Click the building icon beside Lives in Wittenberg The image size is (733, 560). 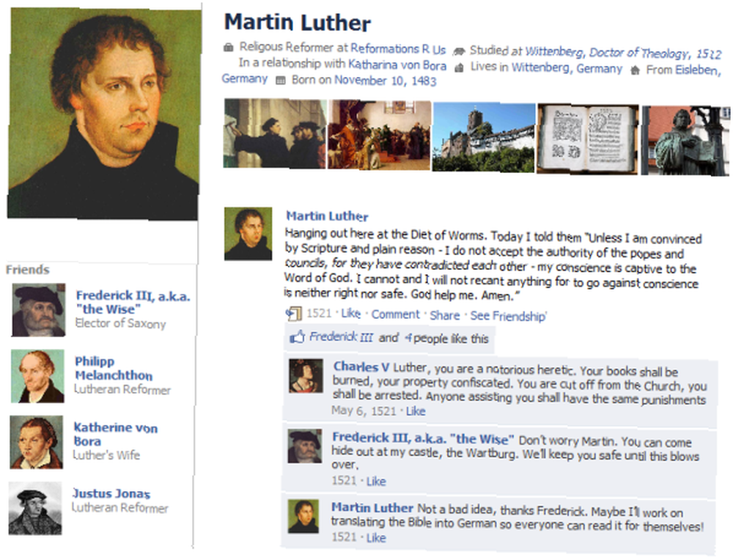[x=459, y=68]
